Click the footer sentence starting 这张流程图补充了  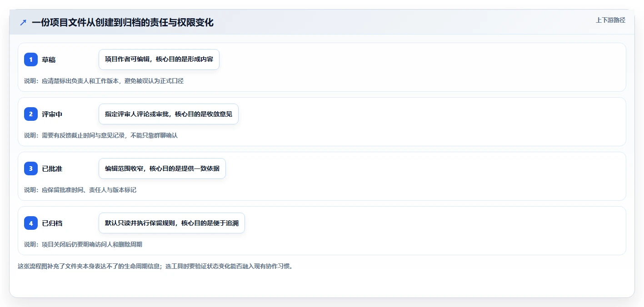point(155,266)
